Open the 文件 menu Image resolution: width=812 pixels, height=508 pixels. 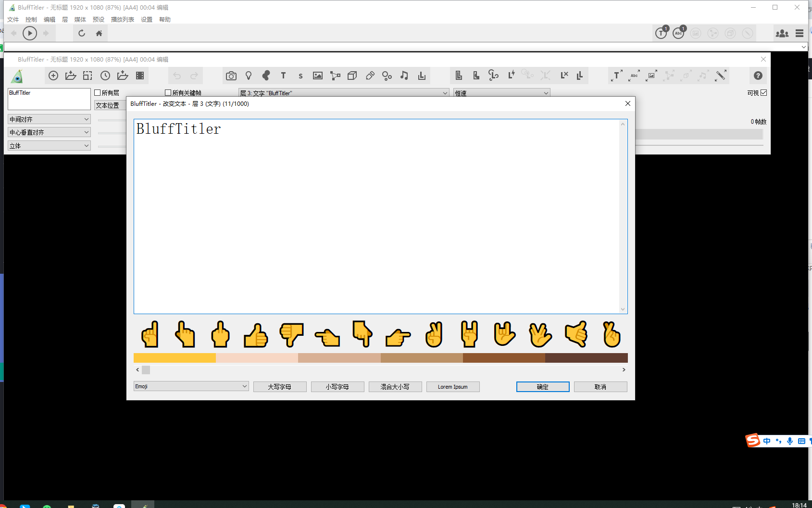click(x=13, y=20)
